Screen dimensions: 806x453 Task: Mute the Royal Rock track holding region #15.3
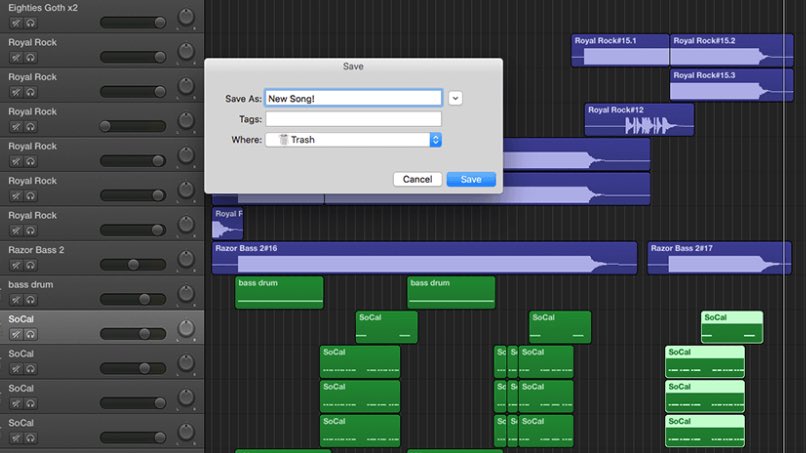tap(16, 92)
